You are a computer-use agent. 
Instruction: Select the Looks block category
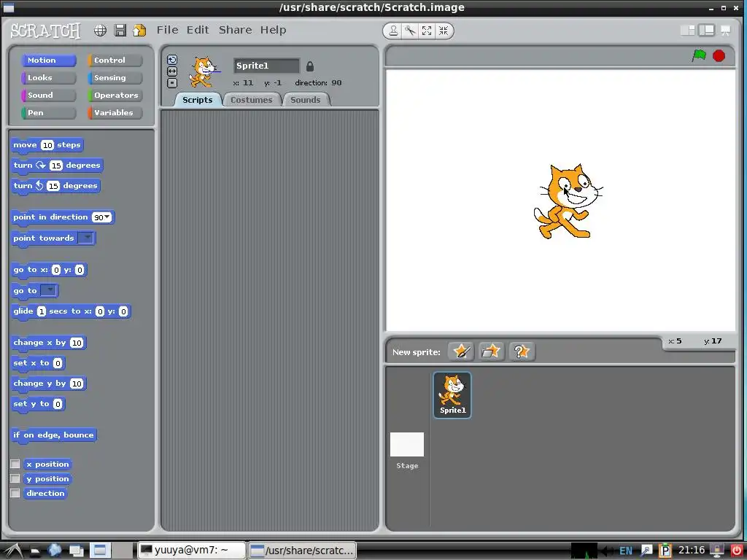[x=49, y=77]
